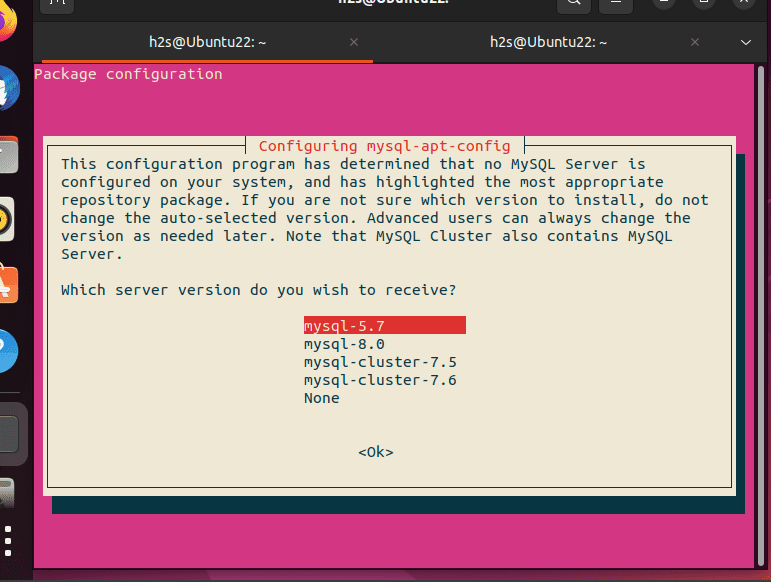Screen dimensions: 771x582
Task: Close the second terminal tab
Action: click(695, 42)
